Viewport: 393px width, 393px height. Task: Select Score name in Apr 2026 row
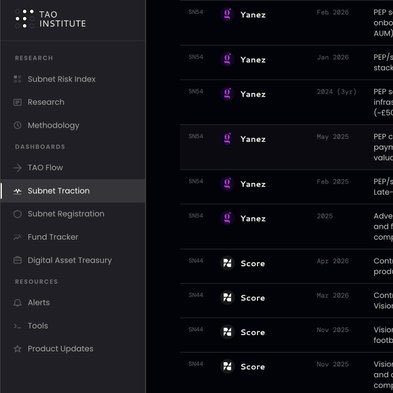coord(253,264)
